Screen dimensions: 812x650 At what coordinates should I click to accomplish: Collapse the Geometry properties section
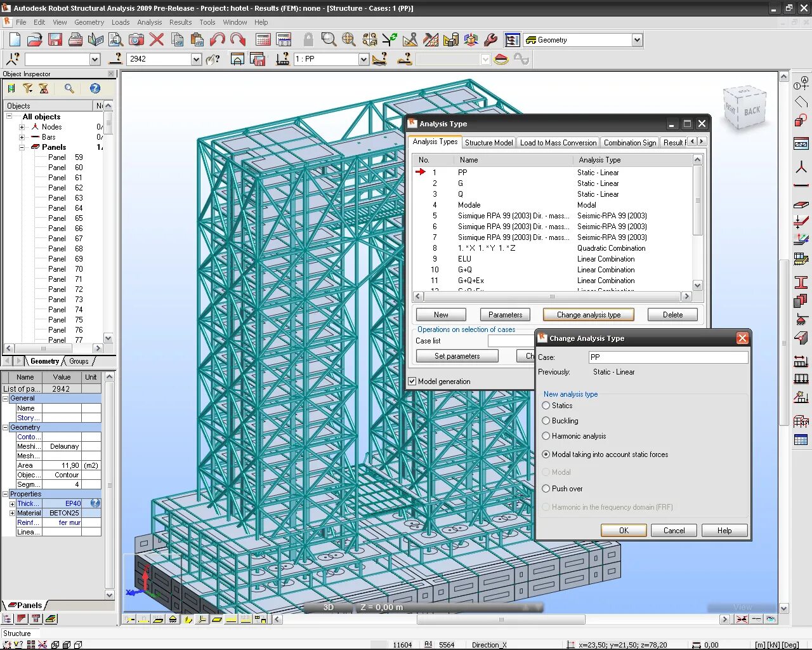[6, 427]
